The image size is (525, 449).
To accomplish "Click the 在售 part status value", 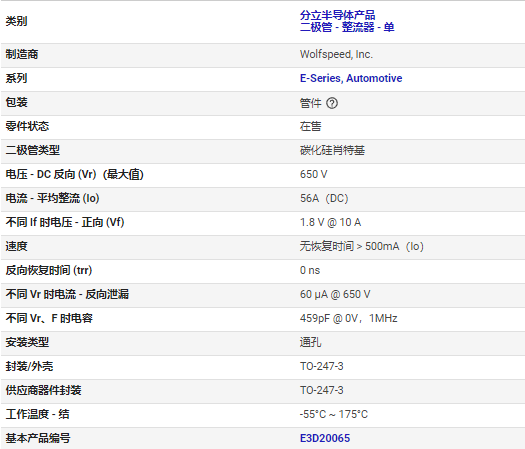I will click(x=310, y=126).
